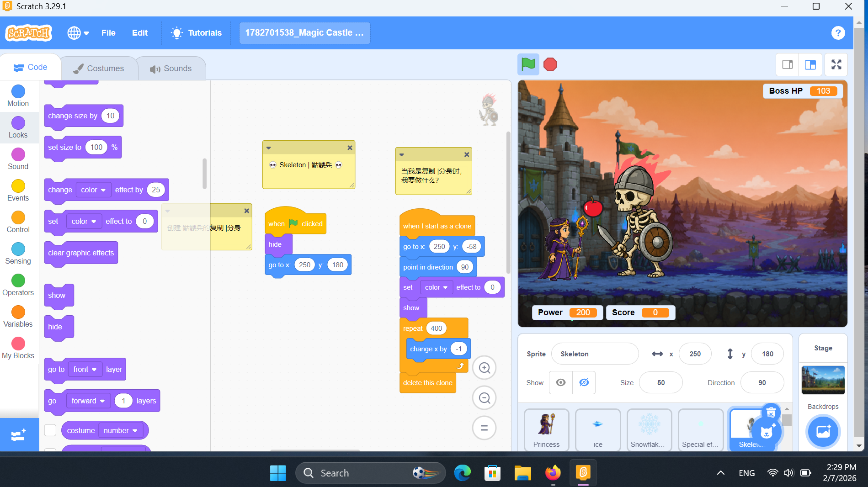868x487 pixels.
Task: Select the ice sprite
Action: pyautogui.click(x=598, y=430)
